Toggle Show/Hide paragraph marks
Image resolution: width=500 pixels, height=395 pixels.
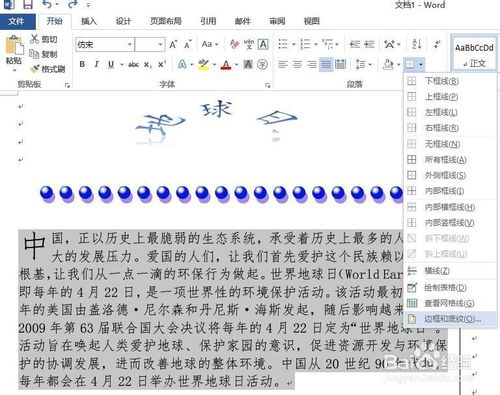(437, 44)
